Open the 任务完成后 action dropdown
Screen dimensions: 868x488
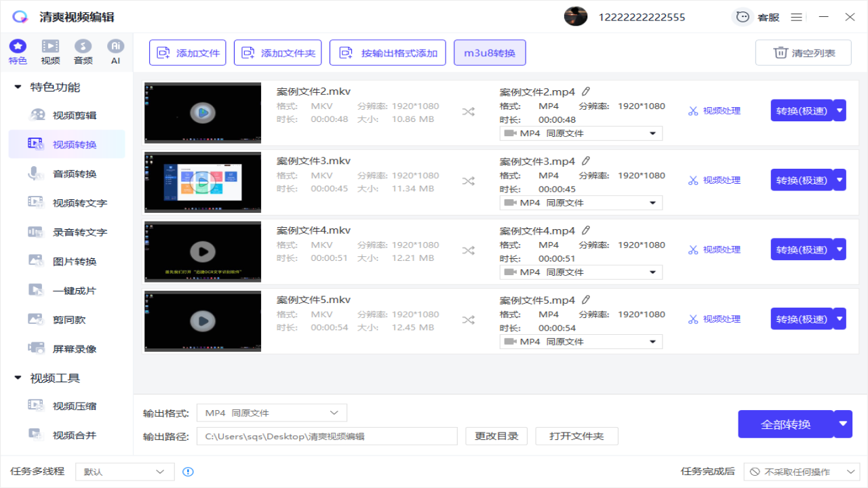[x=802, y=472]
